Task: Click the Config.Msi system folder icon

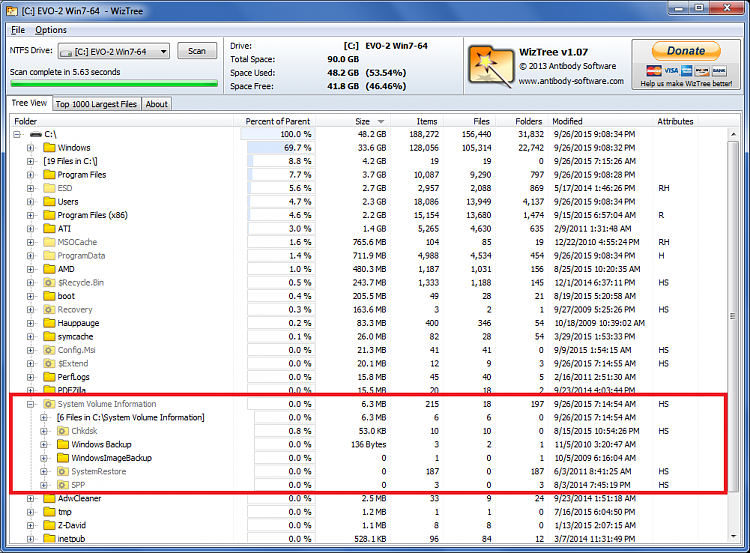Action: click(x=49, y=350)
